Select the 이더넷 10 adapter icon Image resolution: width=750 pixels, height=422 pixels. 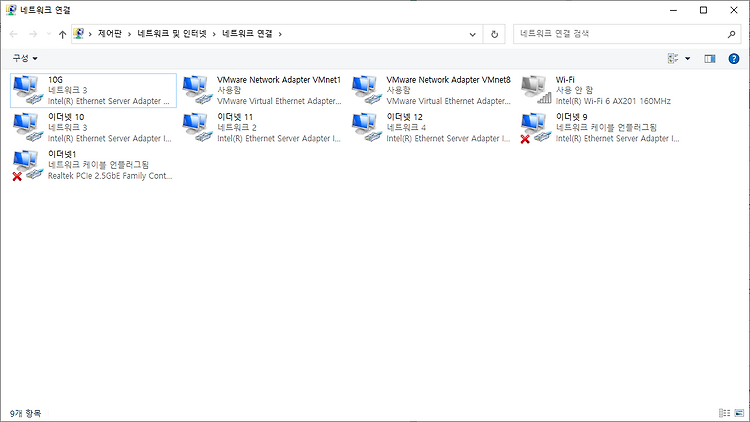click(28, 127)
